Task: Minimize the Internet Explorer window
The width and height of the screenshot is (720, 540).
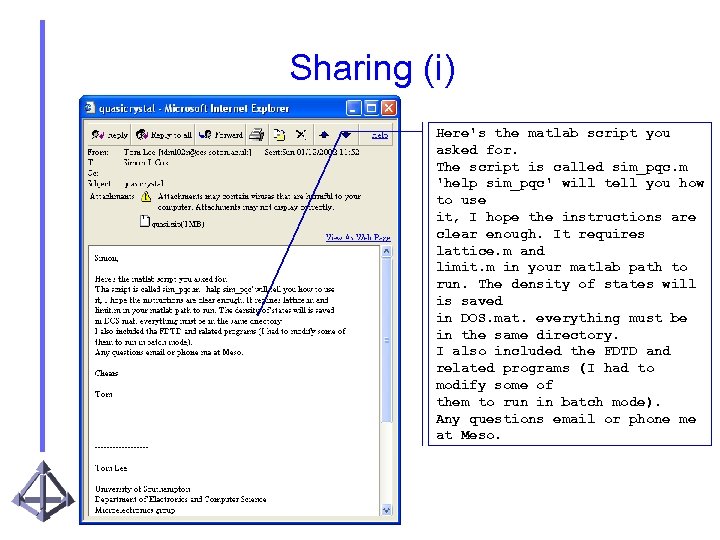Action: 353,108
